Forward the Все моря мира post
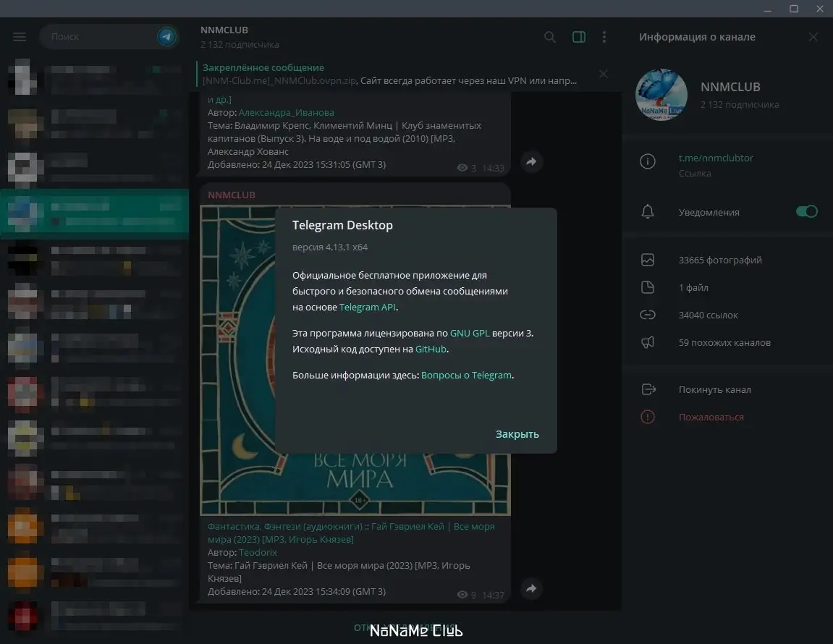The image size is (833, 644). 531,588
